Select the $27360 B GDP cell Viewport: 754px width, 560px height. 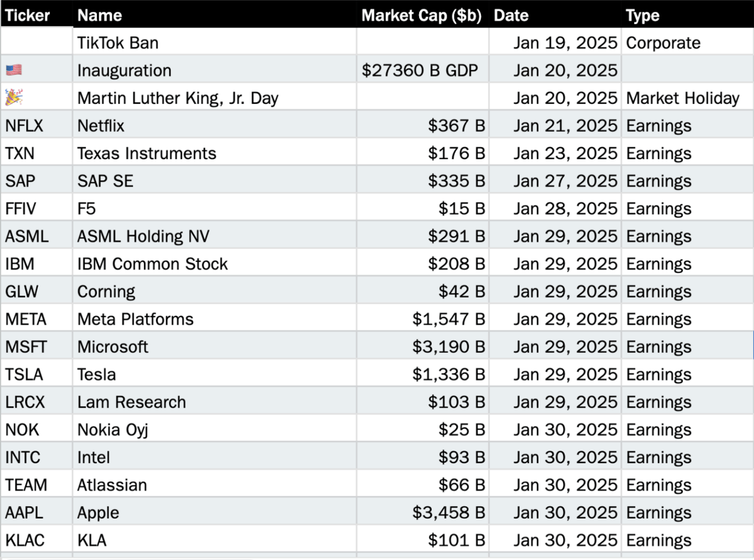pos(423,70)
